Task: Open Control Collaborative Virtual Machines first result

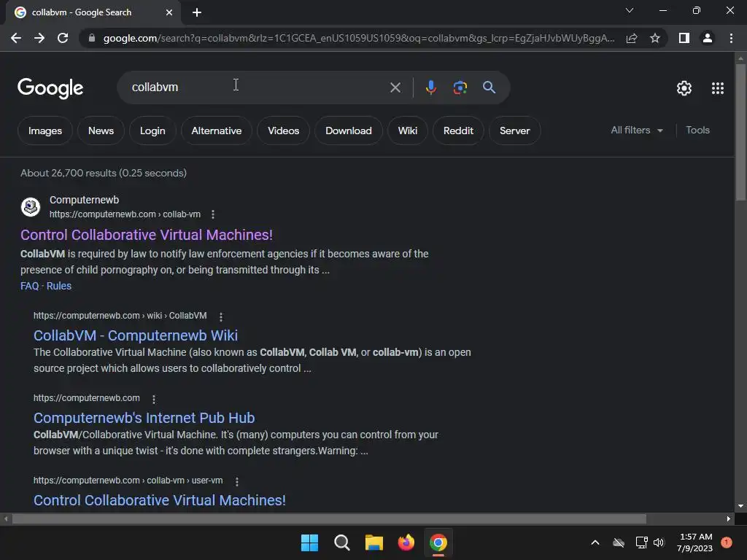Action: (x=146, y=235)
